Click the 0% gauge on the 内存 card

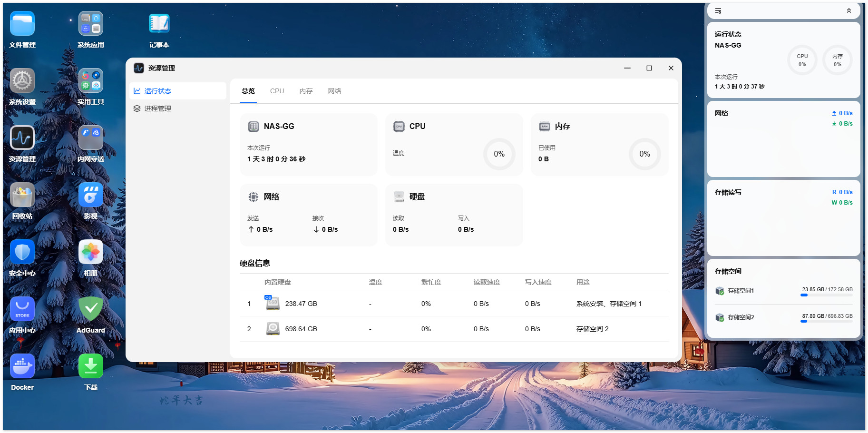645,154
